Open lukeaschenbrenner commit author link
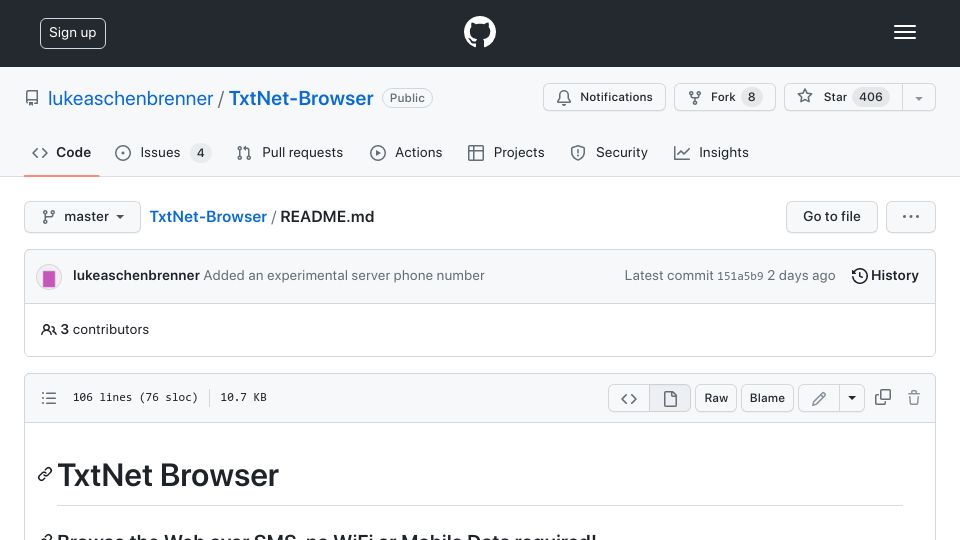The image size is (960, 540). [136, 276]
